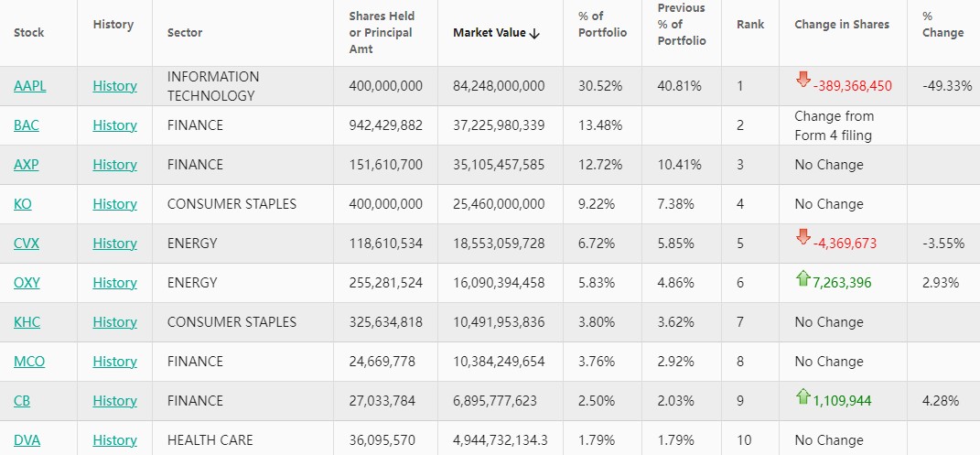980x455 pixels.
Task: Open the History link for CVX
Action: click(x=114, y=244)
